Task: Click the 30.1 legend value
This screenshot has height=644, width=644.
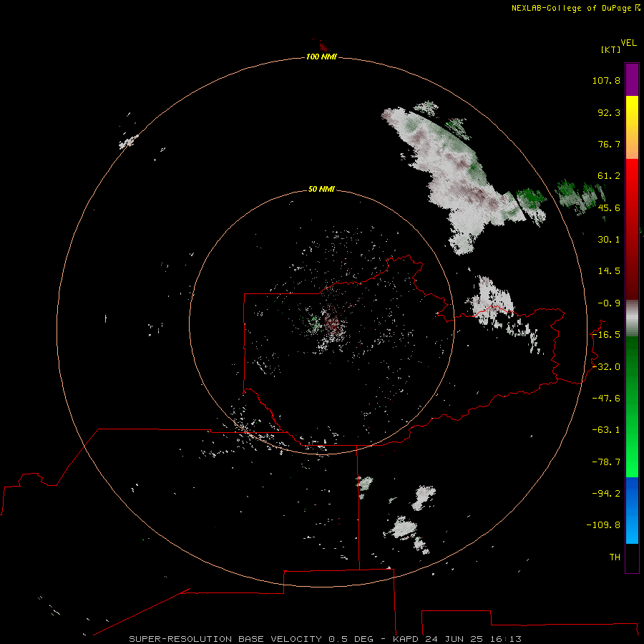Action: click(609, 240)
